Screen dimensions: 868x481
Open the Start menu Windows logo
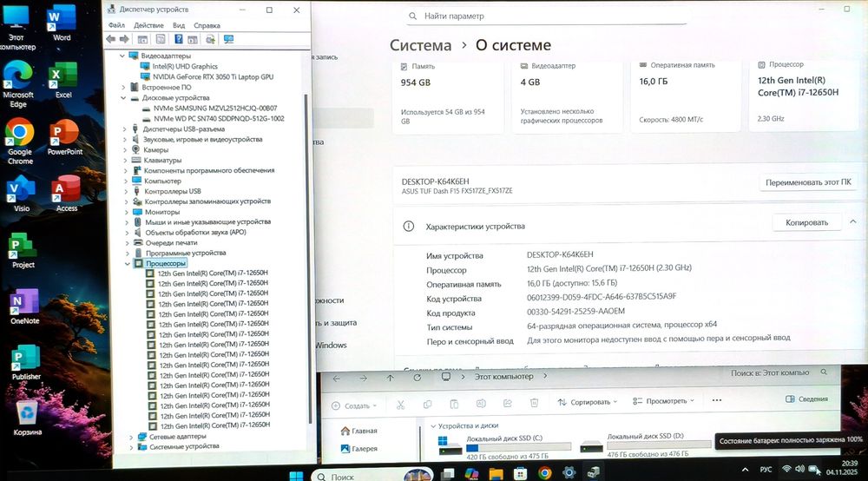pos(296,476)
